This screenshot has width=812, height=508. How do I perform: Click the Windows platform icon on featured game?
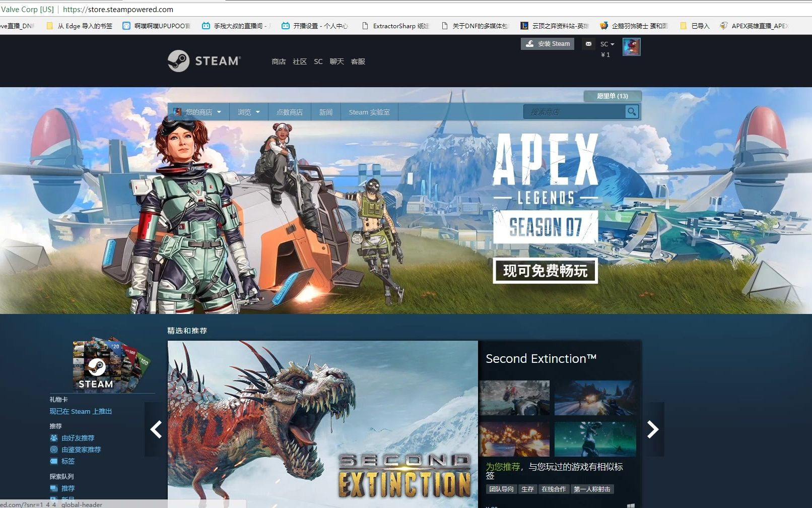631,505
